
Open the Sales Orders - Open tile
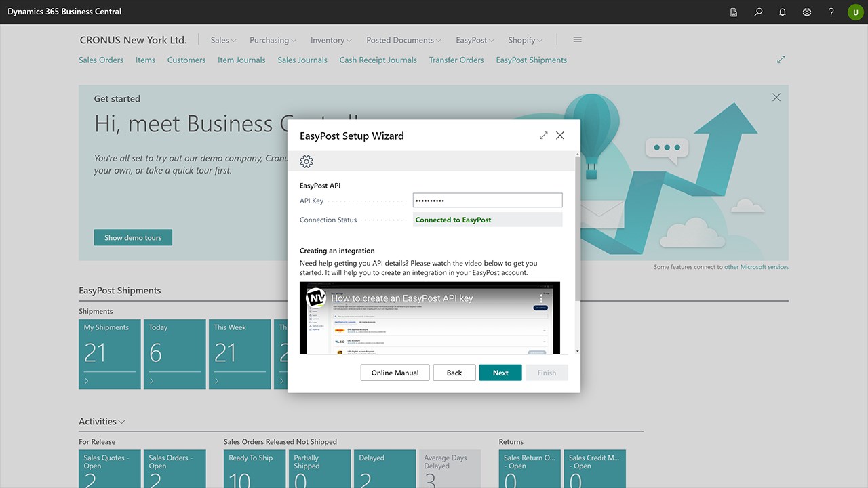coord(175,469)
